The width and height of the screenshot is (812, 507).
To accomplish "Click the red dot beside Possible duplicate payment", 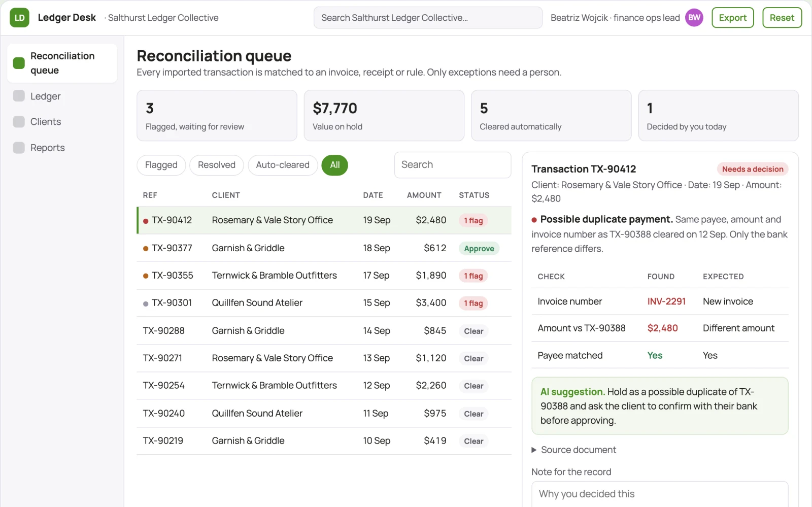I will 534,220.
